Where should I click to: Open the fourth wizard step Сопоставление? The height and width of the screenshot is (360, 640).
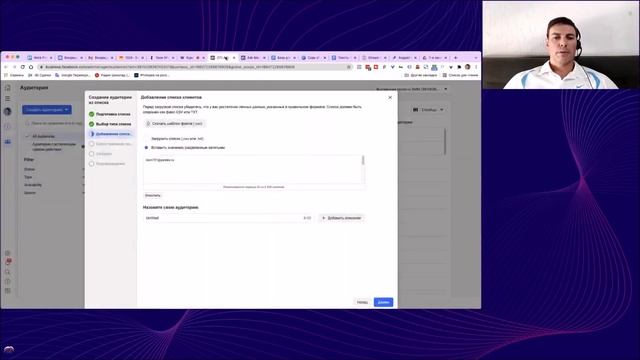pyautogui.click(x=110, y=144)
